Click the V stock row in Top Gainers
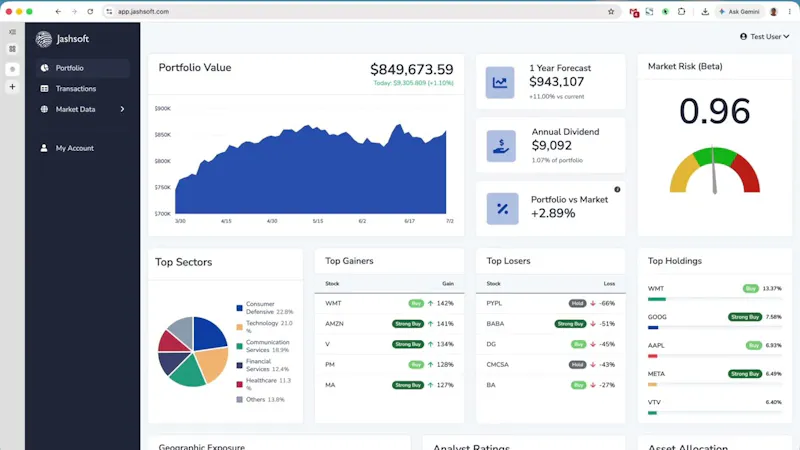Screen dimensions: 800x450 [x=389, y=344]
